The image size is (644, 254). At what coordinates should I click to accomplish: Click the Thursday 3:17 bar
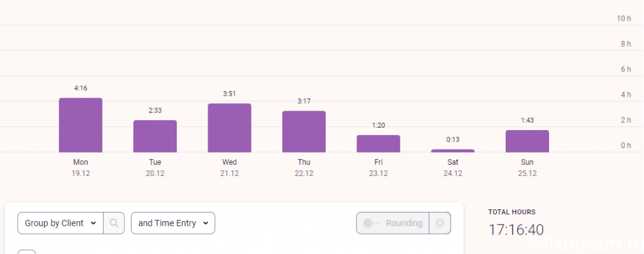[304, 132]
